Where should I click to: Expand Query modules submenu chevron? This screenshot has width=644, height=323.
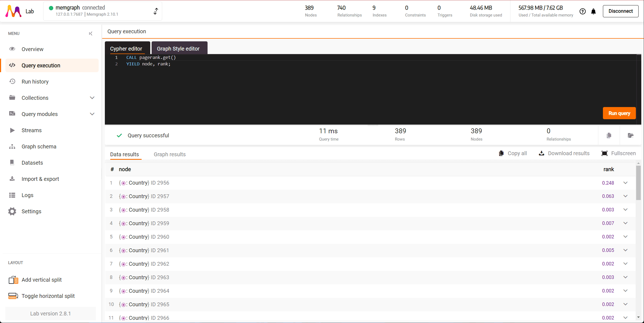(x=92, y=114)
